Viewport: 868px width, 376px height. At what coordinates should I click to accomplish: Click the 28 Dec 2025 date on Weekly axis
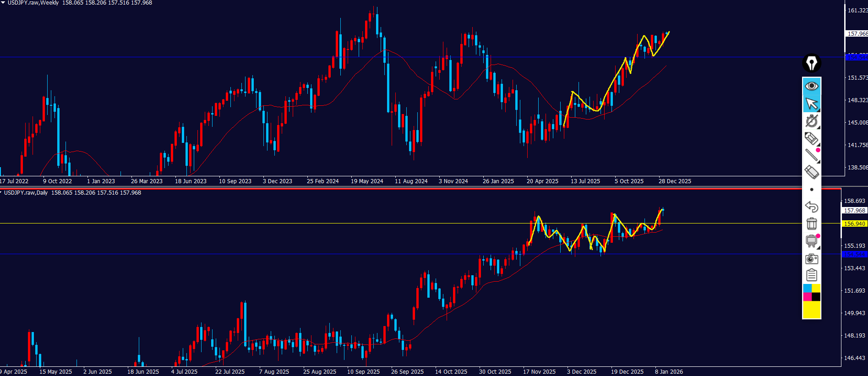coord(675,181)
